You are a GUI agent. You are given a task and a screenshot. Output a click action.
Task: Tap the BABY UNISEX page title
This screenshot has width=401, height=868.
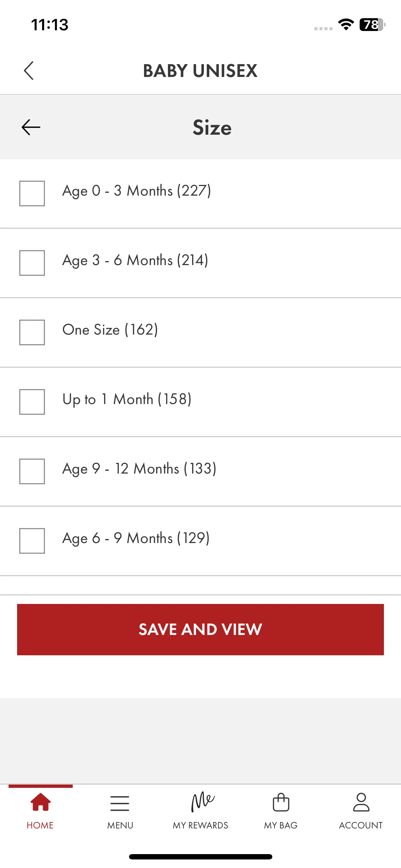click(200, 71)
